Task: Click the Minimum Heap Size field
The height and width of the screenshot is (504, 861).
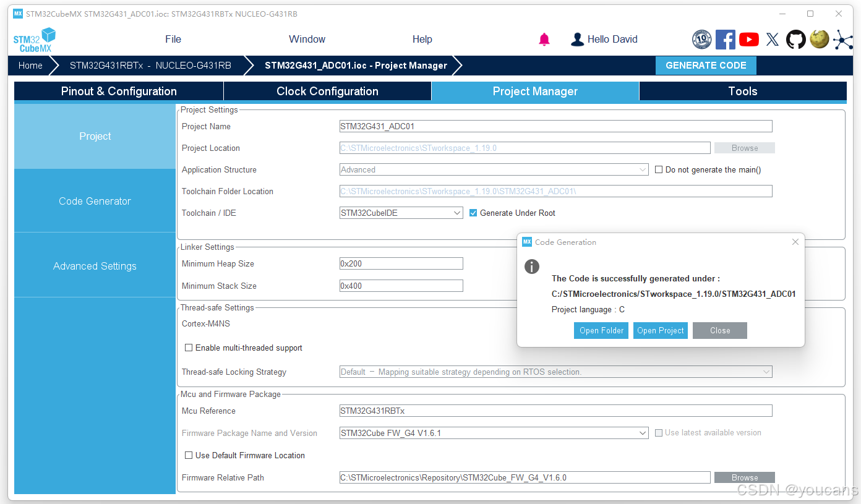Action: coord(401,263)
